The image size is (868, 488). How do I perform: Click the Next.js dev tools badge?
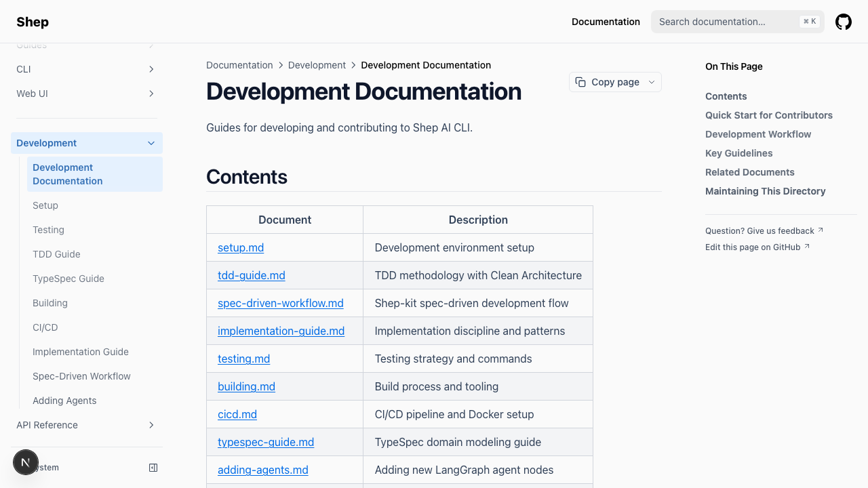coord(26,463)
